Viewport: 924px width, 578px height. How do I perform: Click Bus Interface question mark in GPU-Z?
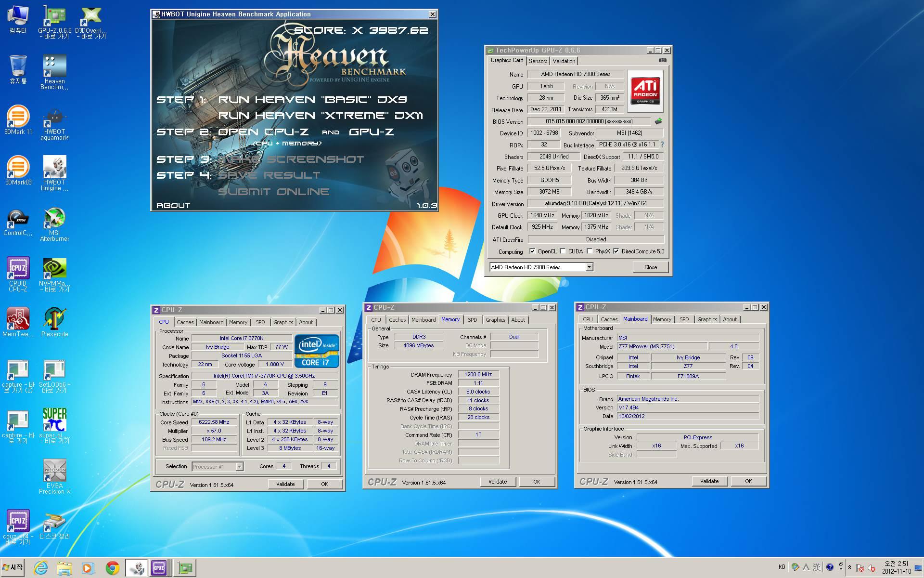tap(662, 144)
